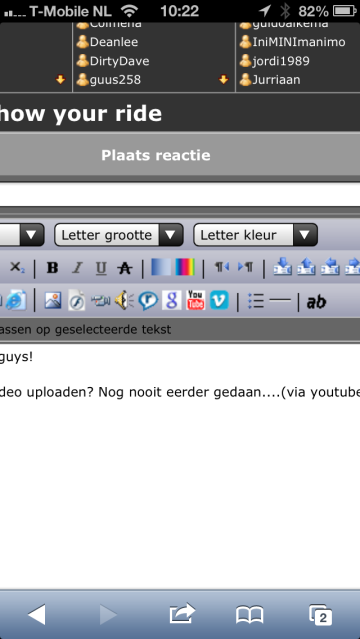Insert a web link with the globe icon
Image resolution: width=360 pixels, height=639 pixels.
pyautogui.click(x=15, y=300)
